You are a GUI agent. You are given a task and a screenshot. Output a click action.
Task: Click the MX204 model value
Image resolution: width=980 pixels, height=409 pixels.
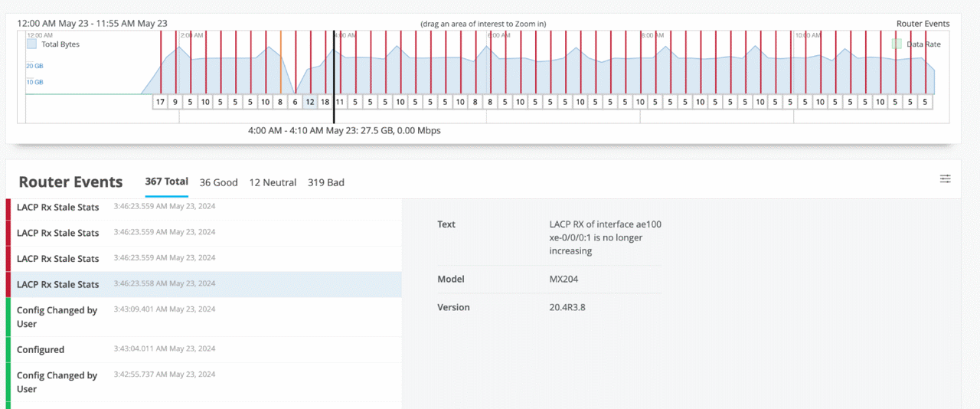point(564,280)
